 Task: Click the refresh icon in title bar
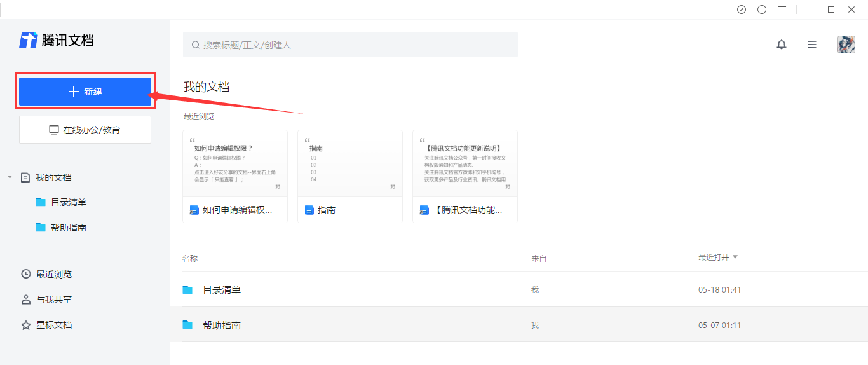pyautogui.click(x=762, y=10)
